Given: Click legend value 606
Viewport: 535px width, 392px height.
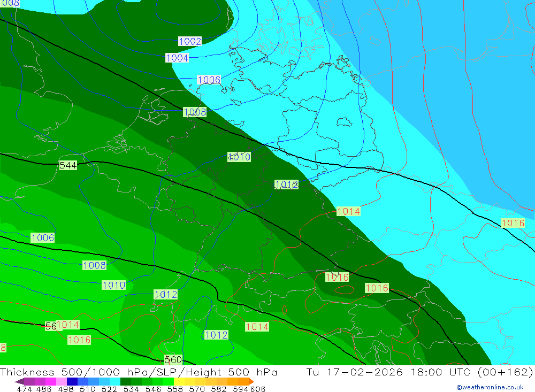Looking at the screenshot, I should (258, 389).
